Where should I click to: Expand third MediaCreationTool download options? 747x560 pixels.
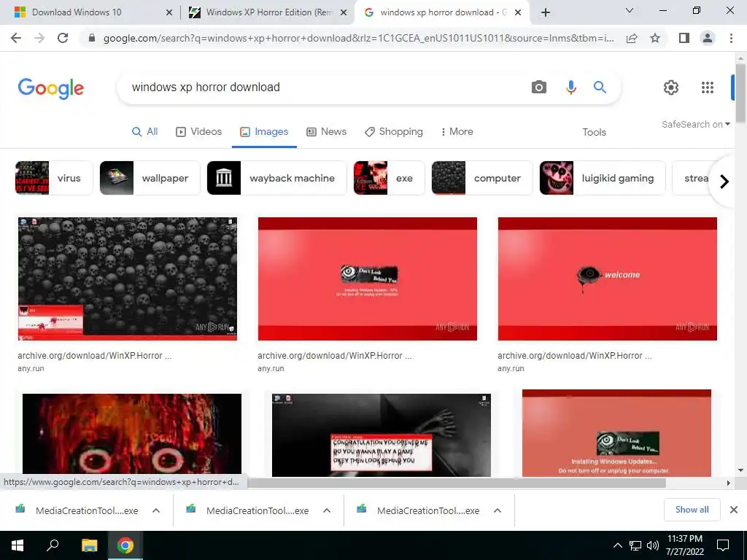pos(498,510)
